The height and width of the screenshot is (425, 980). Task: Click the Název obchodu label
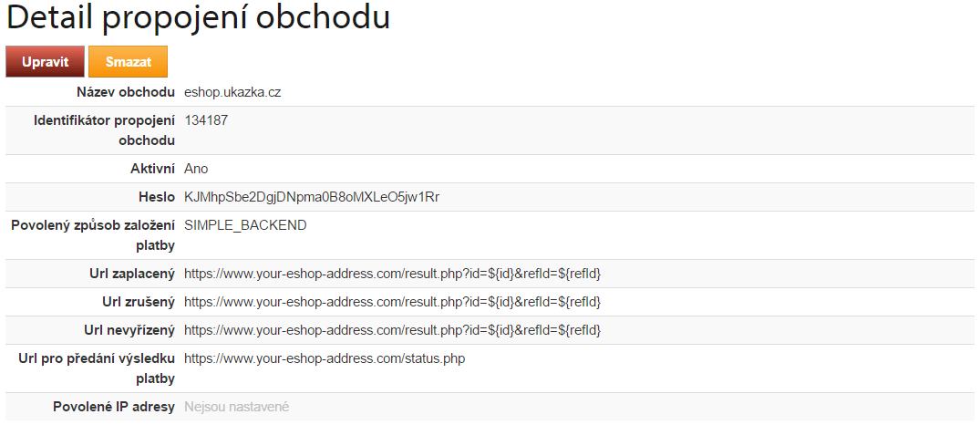coord(126,92)
